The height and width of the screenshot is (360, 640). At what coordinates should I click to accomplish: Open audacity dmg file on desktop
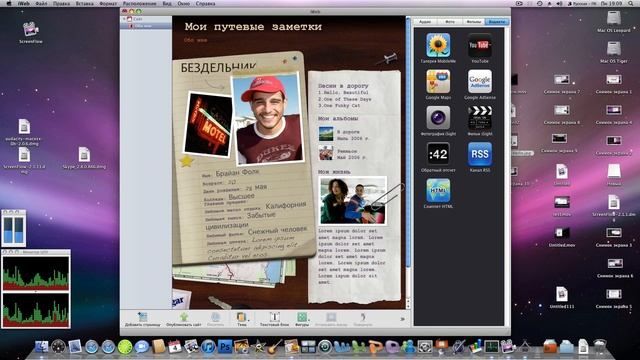(x=24, y=127)
